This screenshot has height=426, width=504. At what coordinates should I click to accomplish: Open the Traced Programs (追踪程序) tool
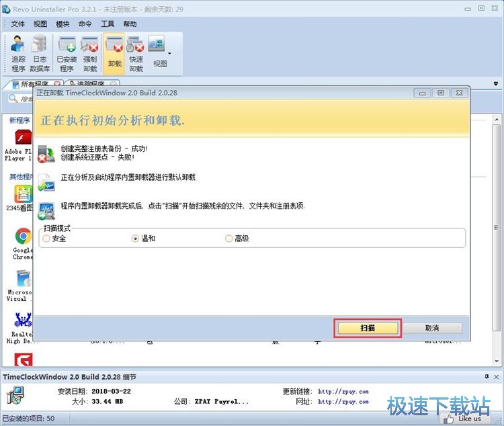tap(18, 54)
